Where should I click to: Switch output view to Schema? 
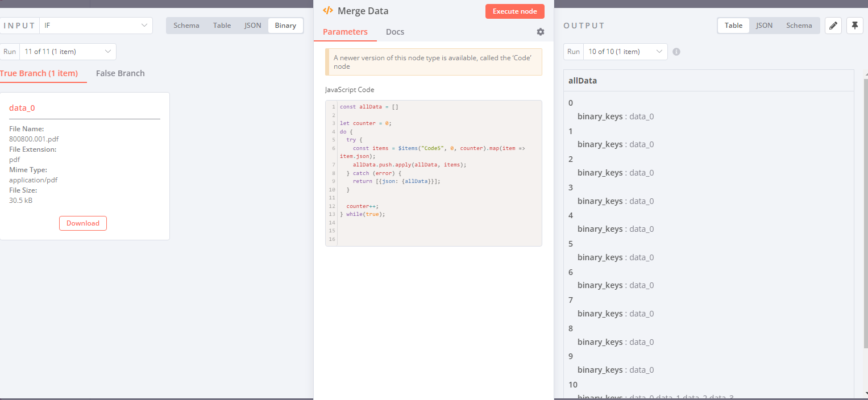799,26
